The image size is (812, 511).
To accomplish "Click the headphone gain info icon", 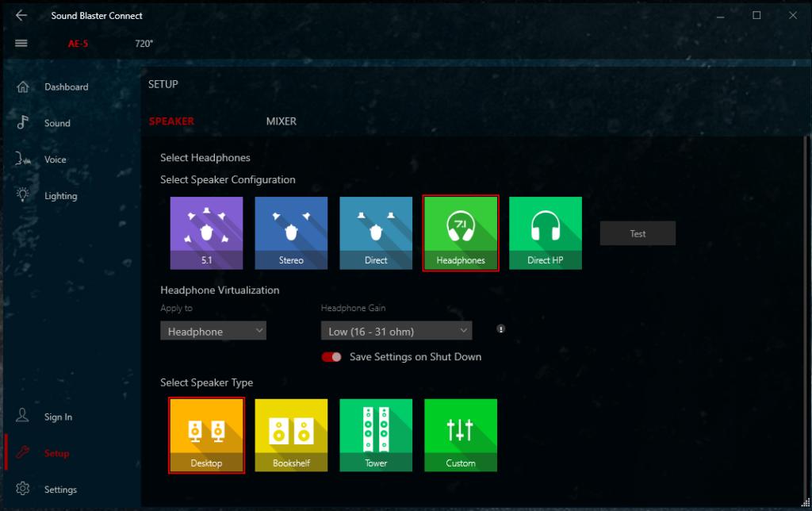I will [501, 328].
